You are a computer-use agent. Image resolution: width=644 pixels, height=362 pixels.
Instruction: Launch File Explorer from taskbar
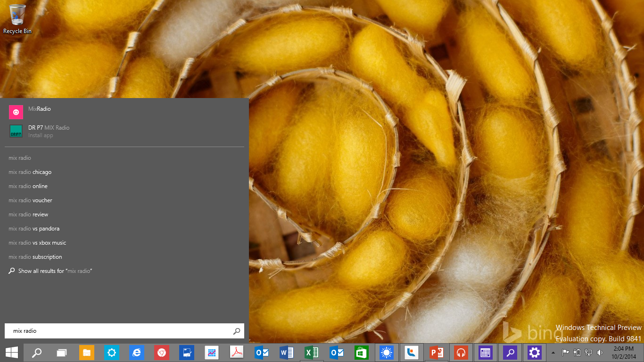(87, 353)
